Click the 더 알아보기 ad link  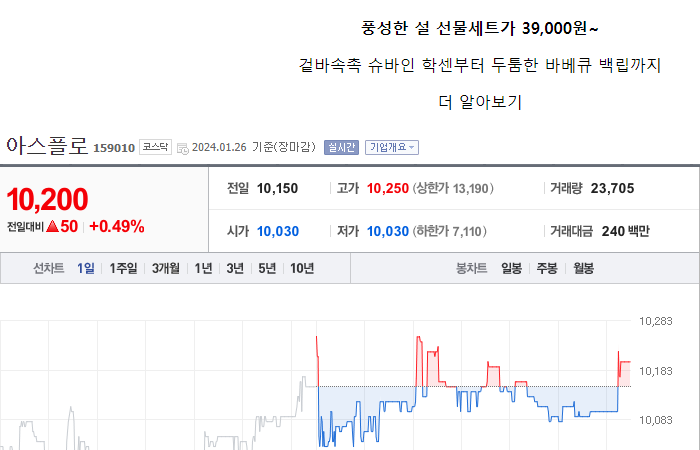tap(480, 102)
